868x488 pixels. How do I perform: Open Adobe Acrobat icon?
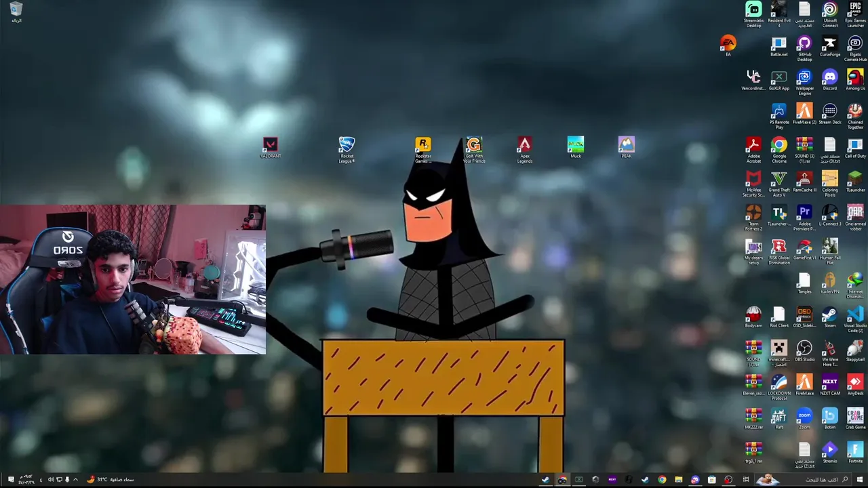[753, 150]
